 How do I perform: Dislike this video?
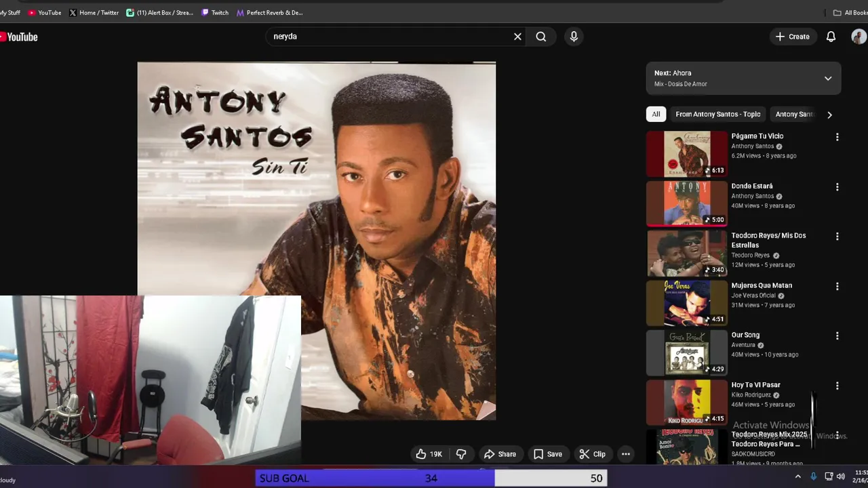[461, 454]
